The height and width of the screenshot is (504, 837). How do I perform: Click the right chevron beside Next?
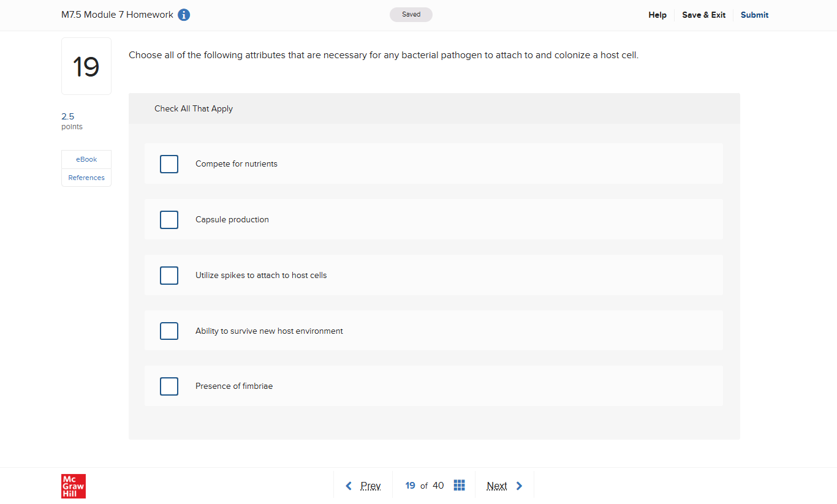(x=520, y=485)
